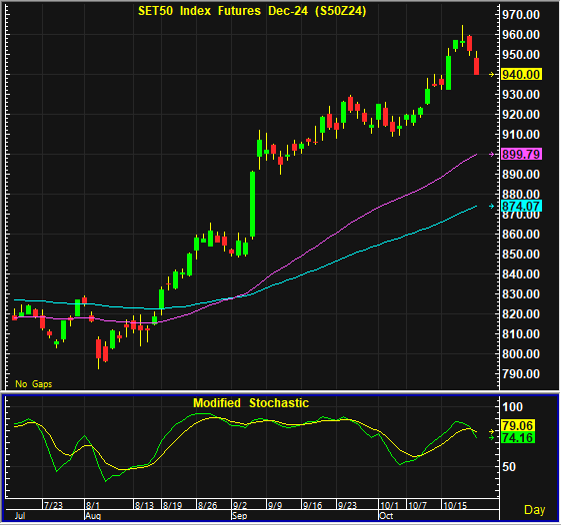Screen dimensions: 561x525
Task: Click the magenta arrow beside 899.79
Action: pos(492,154)
